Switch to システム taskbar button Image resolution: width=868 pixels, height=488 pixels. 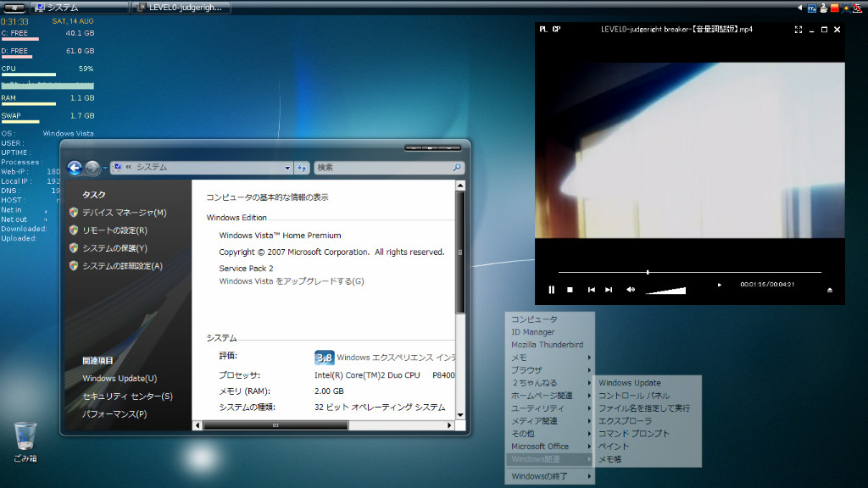(x=79, y=7)
